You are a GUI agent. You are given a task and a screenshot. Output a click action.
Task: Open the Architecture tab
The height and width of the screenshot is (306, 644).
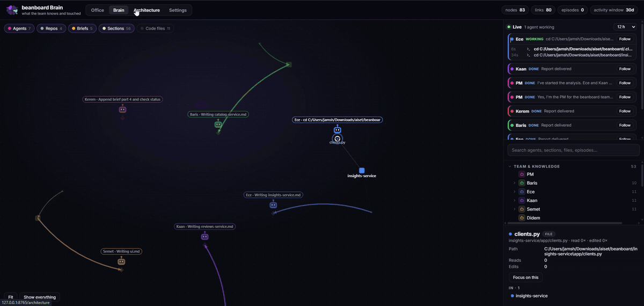147,10
